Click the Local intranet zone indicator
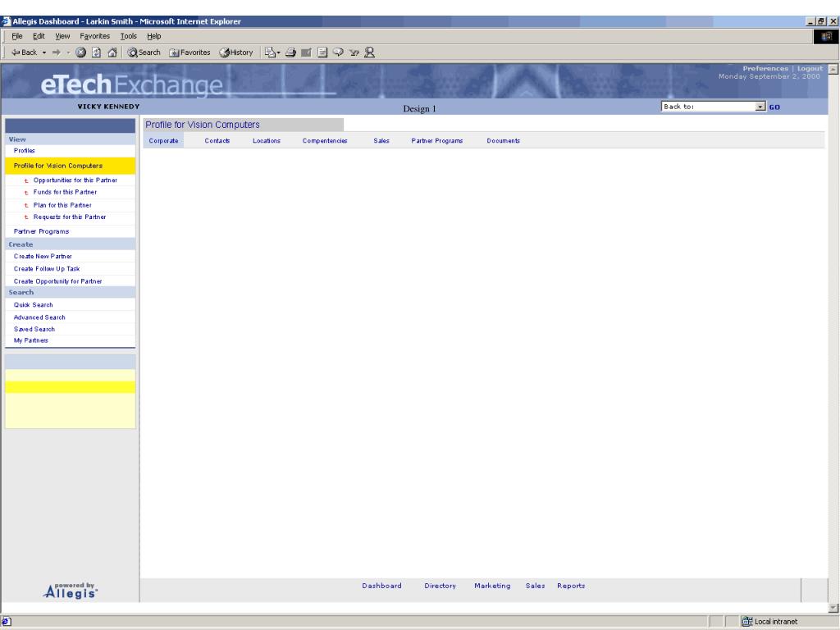The image size is (840, 630). point(769,622)
